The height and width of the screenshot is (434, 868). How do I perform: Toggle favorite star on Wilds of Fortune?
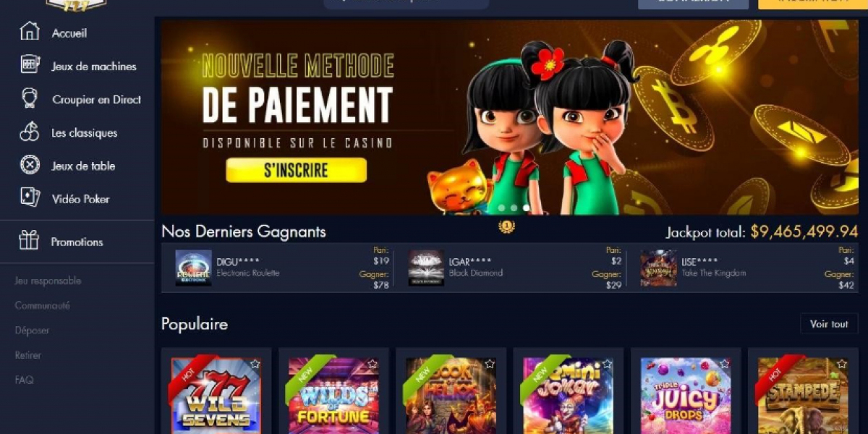click(x=372, y=364)
